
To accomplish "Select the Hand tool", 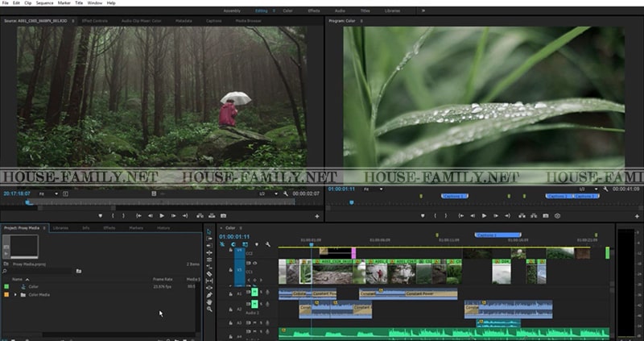I will tap(209, 301).
